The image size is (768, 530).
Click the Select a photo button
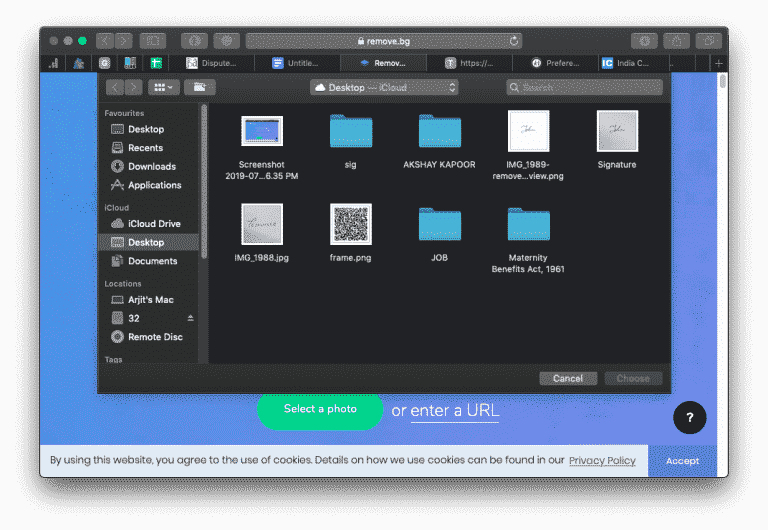(320, 410)
